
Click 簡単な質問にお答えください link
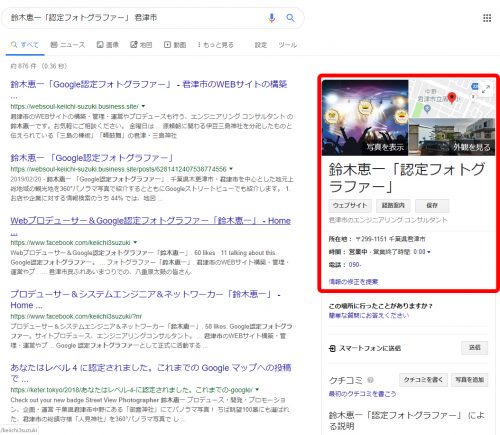pyautogui.click(x=369, y=315)
